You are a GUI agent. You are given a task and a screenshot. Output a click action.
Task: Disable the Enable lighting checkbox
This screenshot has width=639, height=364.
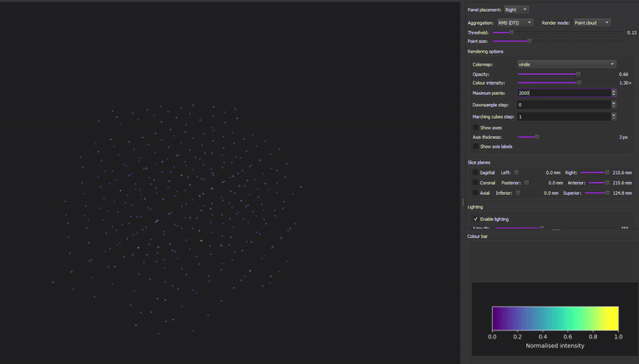pyautogui.click(x=476, y=219)
